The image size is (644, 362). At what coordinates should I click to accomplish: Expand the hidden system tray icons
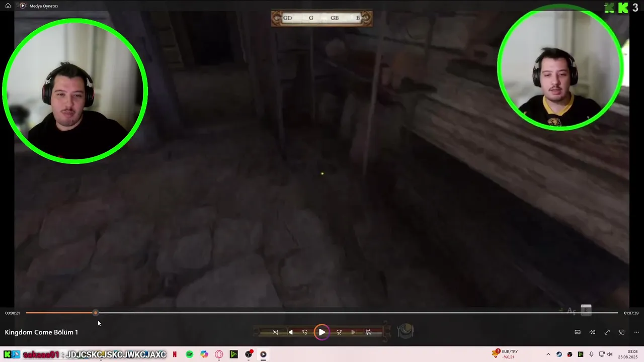tap(548, 354)
